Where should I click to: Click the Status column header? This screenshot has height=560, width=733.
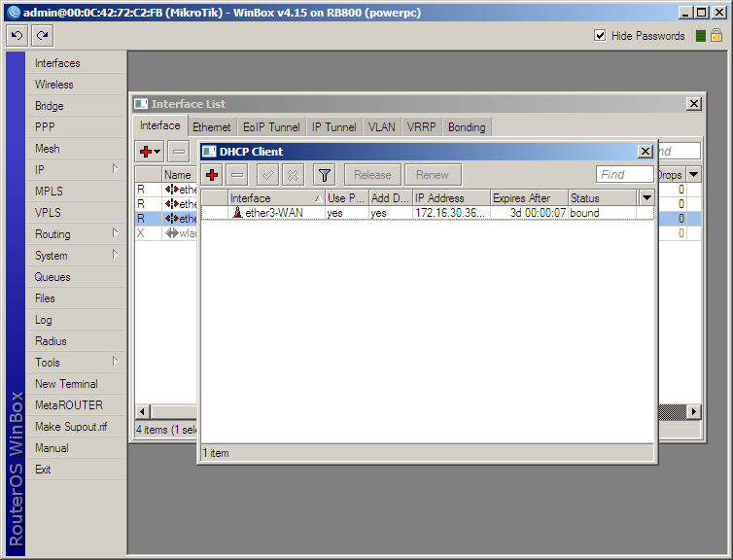(602, 198)
